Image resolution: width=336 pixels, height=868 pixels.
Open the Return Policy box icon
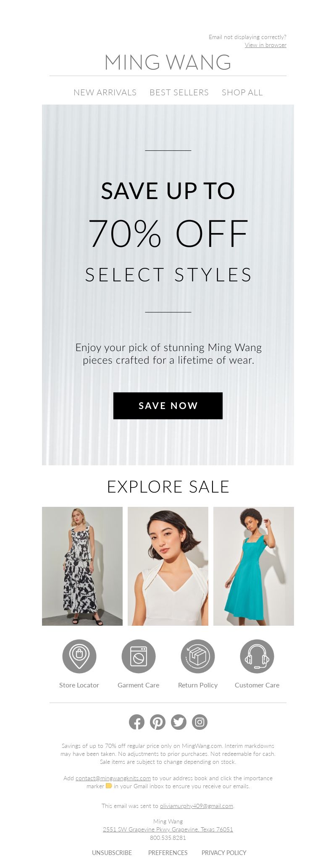[198, 656]
